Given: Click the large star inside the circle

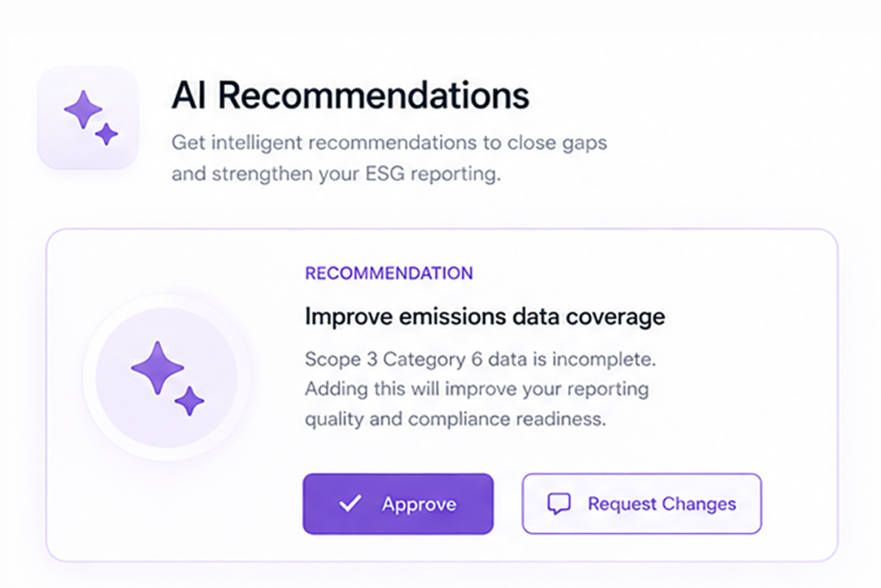Looking at the screenshot, I should coord(157,368).
